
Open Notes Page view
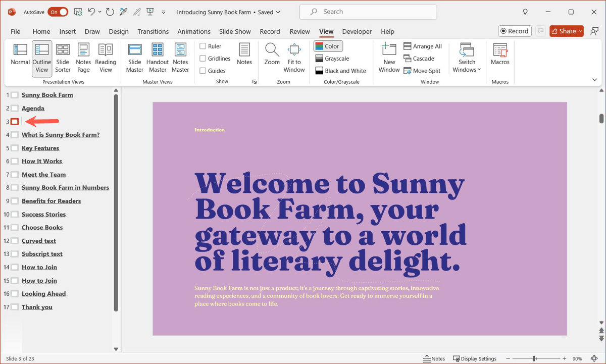tap(83, 59)
